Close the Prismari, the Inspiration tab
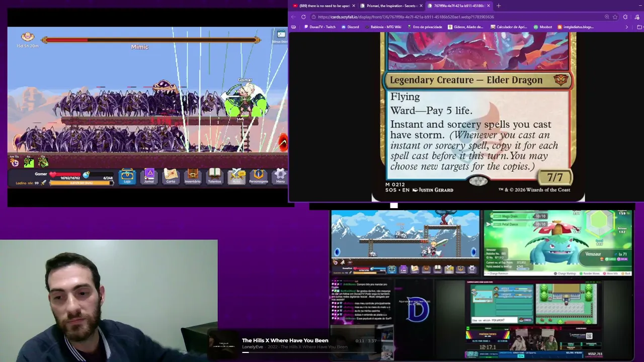 click(421, 6)
